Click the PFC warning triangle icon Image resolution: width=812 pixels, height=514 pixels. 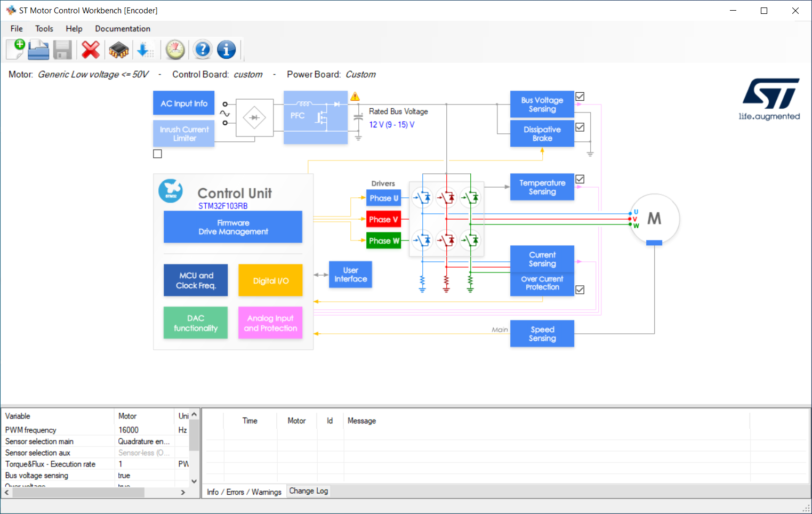[355, 97]
